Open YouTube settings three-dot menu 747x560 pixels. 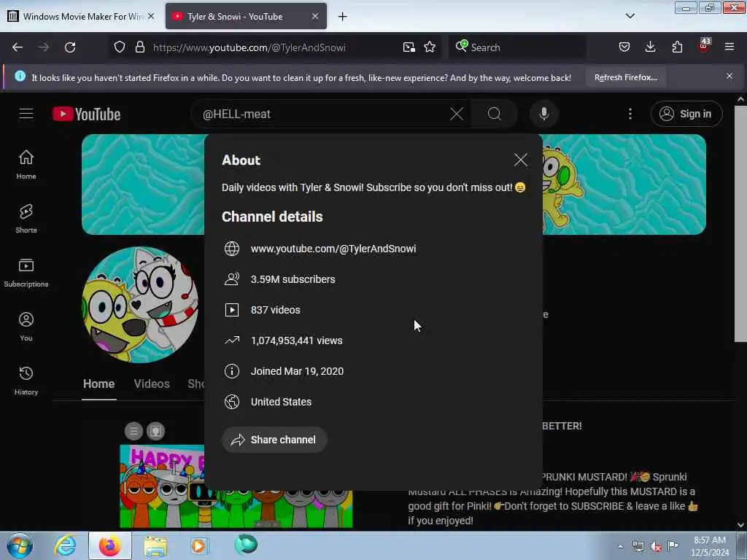[x=630, y=114]
